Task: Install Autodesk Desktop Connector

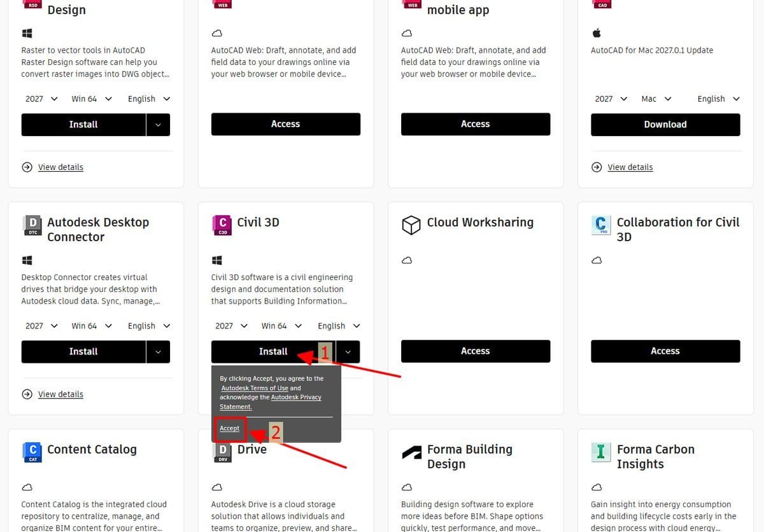Action: [x=83, y=352]
